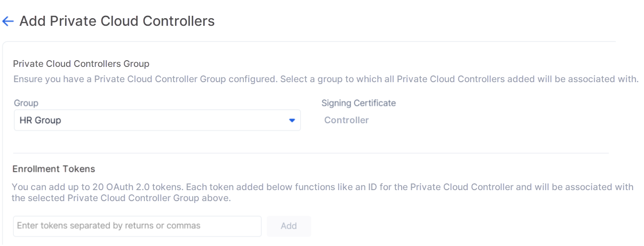This screenshot has width=644, height=246.
Task: Click the Enrollment Tokens section heading
Action: tap(54, 169)
